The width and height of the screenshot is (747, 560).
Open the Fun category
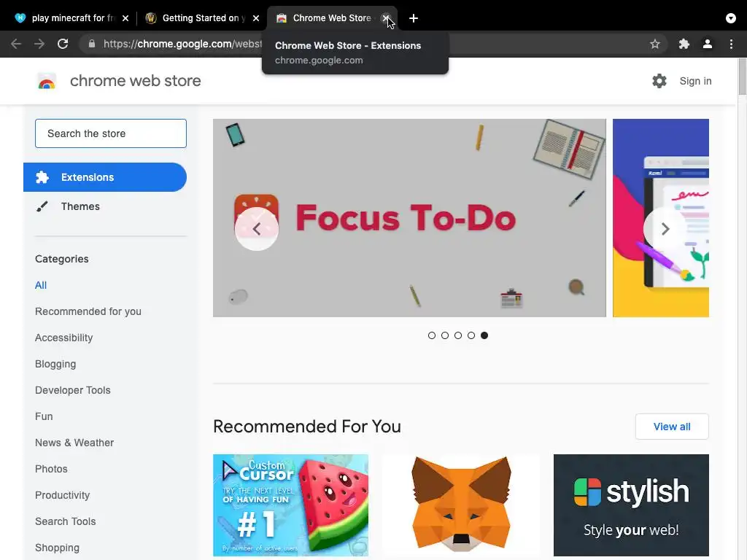(x=44, y=416)
